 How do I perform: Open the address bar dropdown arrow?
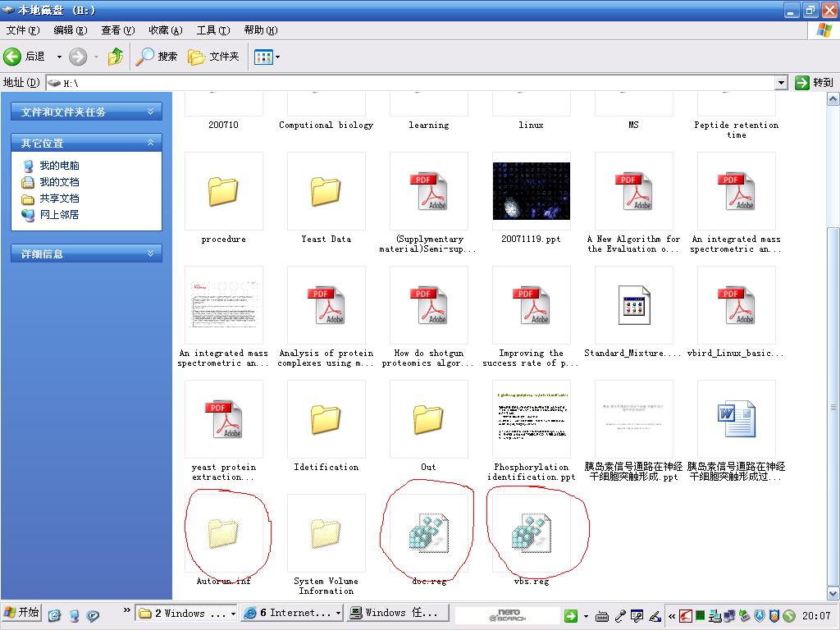781,83
